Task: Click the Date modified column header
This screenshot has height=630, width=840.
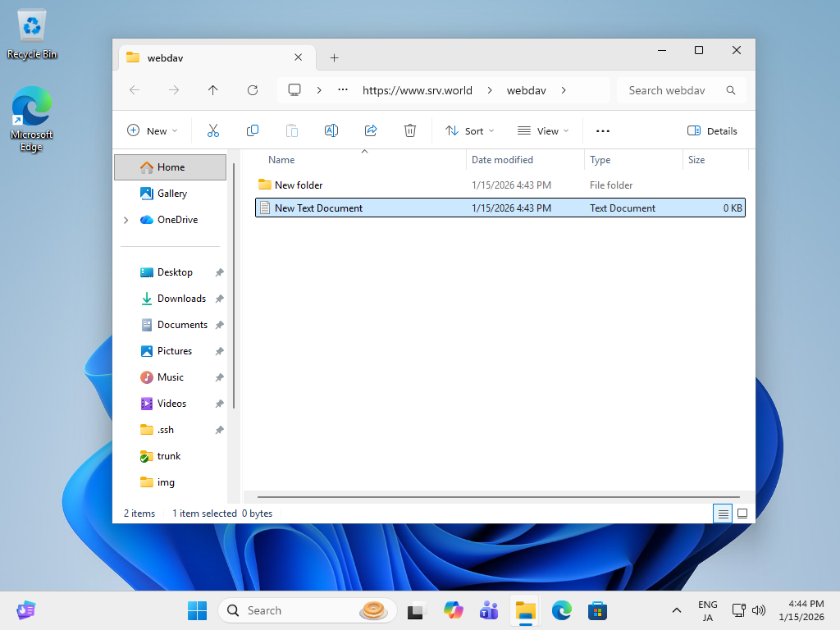Action: point(502,160)
